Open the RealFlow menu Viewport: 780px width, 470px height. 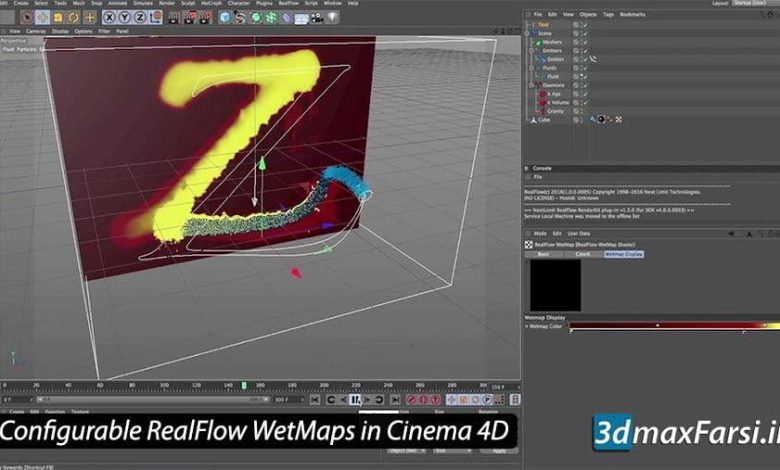[289, 3]
